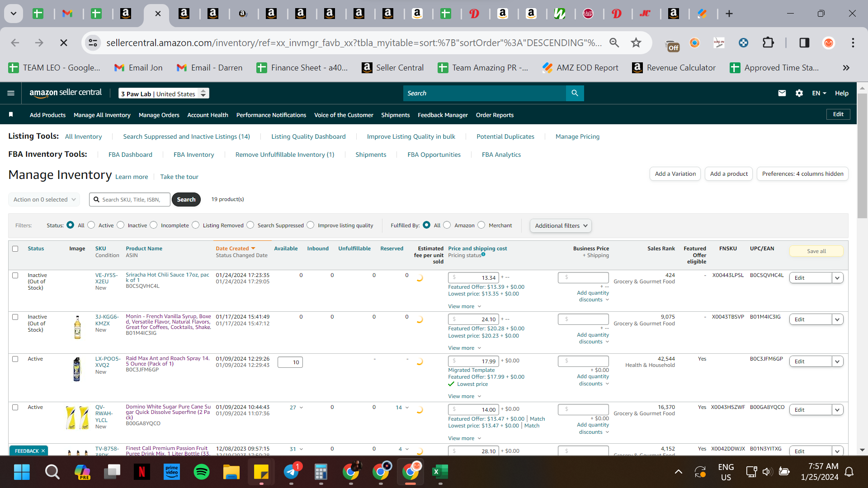The width and height of the screenshot is (868, 488).
Task: Open Netflix from the taskbar
Action: point(142,472)
